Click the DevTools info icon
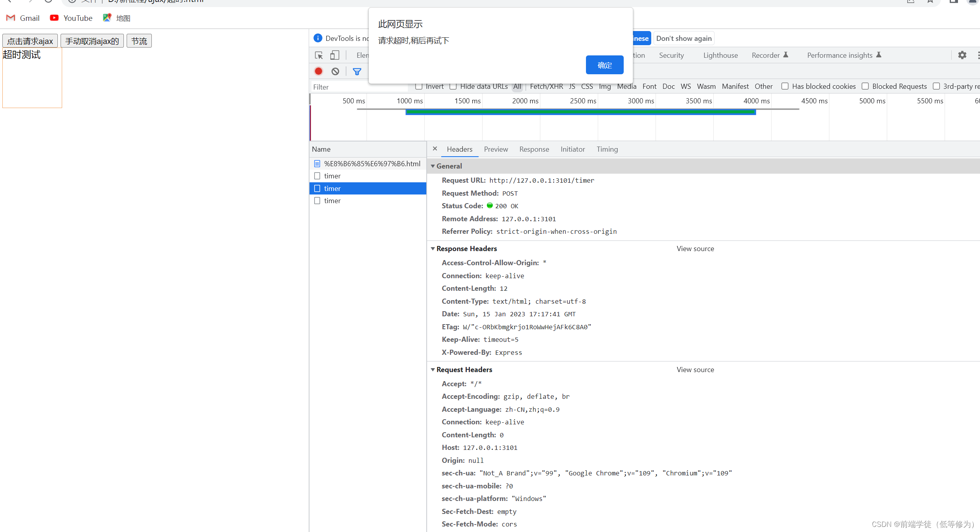The width and height of the screenshot is (980, 532). click(318, 38)
